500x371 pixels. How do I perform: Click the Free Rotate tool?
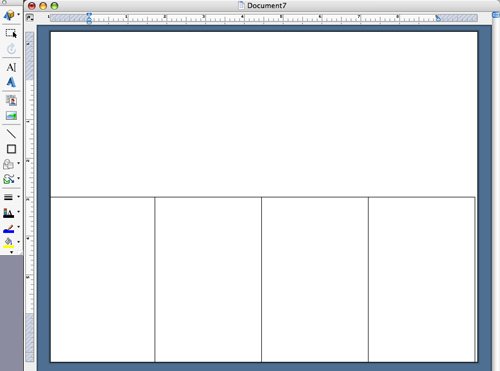[11, 49]
